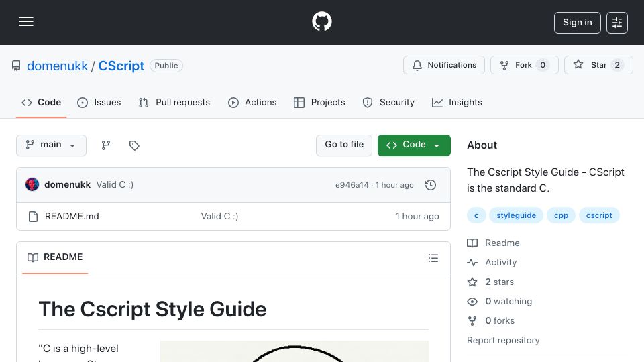Click the Star count badge showing 2
644x362 pixels.
coord(617,65)
